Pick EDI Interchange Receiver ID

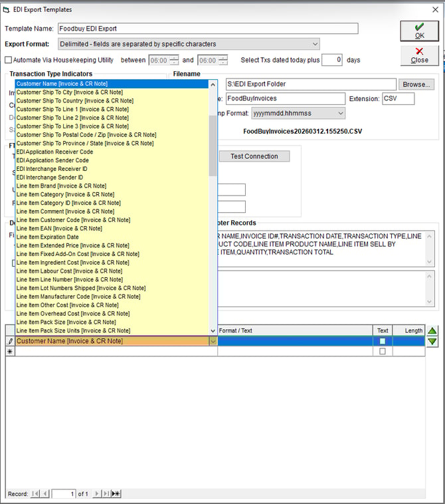click(x=112, y=169)
